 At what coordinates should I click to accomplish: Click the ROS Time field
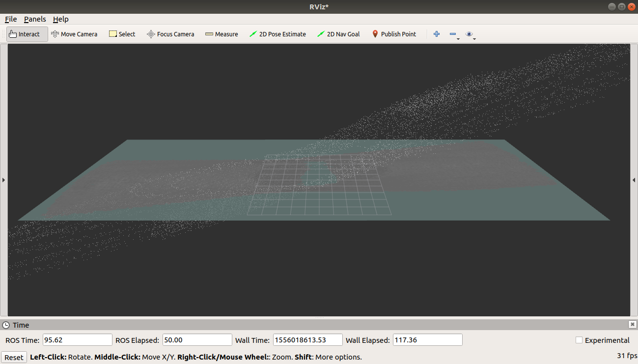(78, 340)
